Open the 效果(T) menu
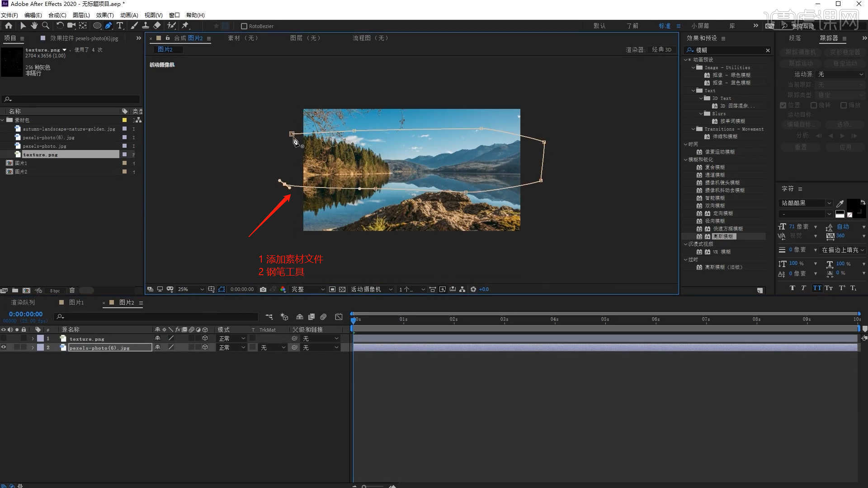This screenshot has height=488, width=868. click(x=104, y=15)
